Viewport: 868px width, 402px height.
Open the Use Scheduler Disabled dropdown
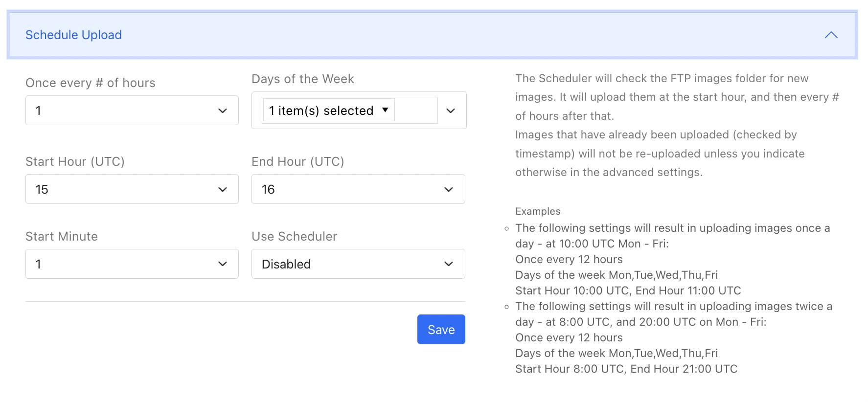click(358, 264)
